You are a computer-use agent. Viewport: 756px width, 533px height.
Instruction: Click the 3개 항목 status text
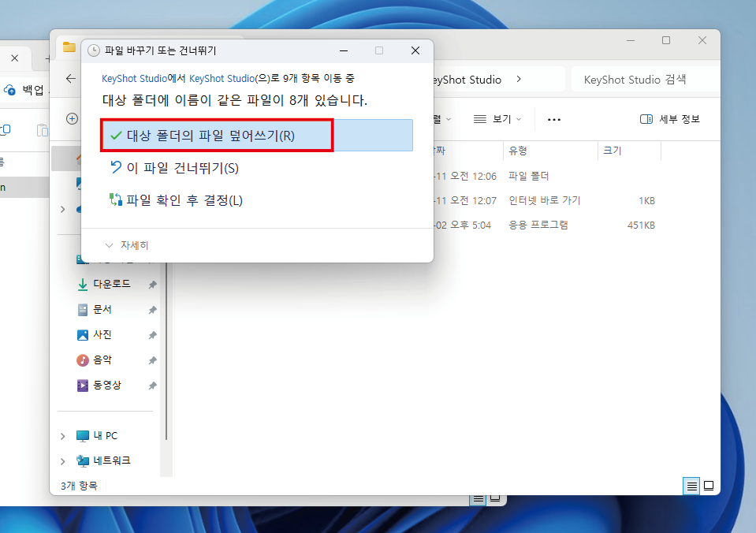79,486
